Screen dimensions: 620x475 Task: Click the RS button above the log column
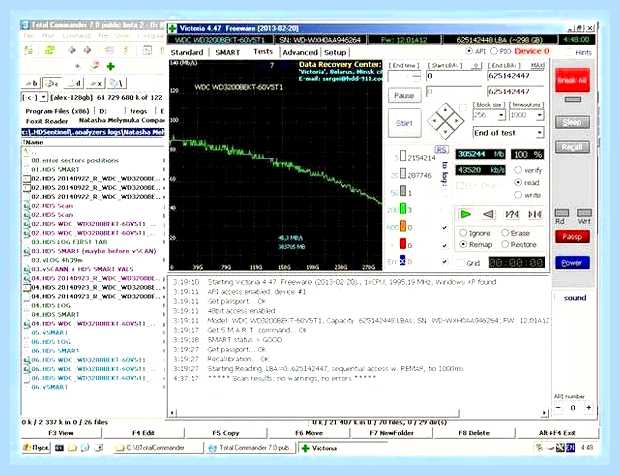click(x=441, y=150)
